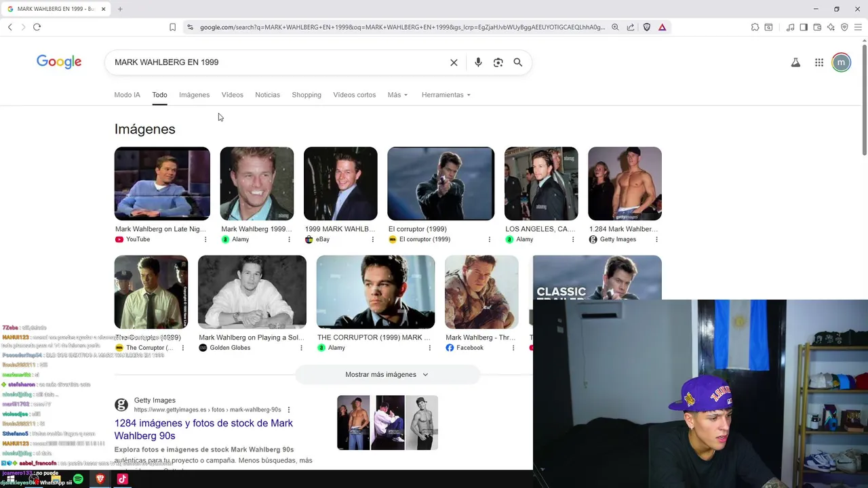This screenshot has height=488, width=868.
Task: Open a new browser tab
Action: coord(120,9)
